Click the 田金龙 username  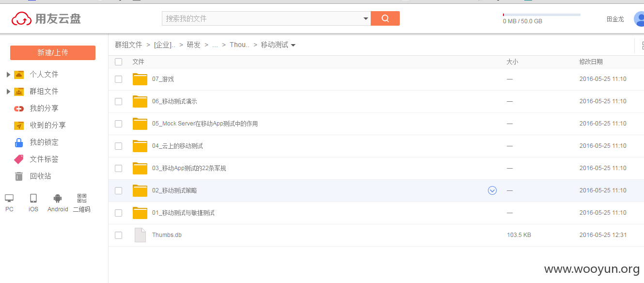tap(615, 19)
